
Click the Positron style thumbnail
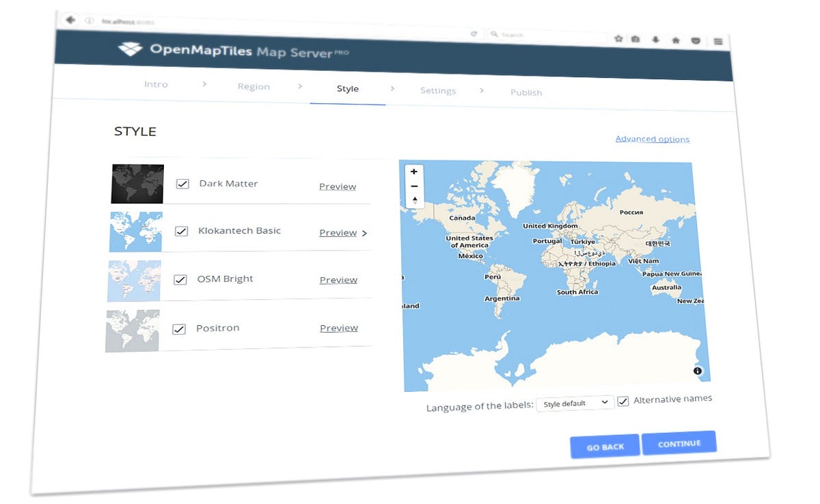point(132,329)
